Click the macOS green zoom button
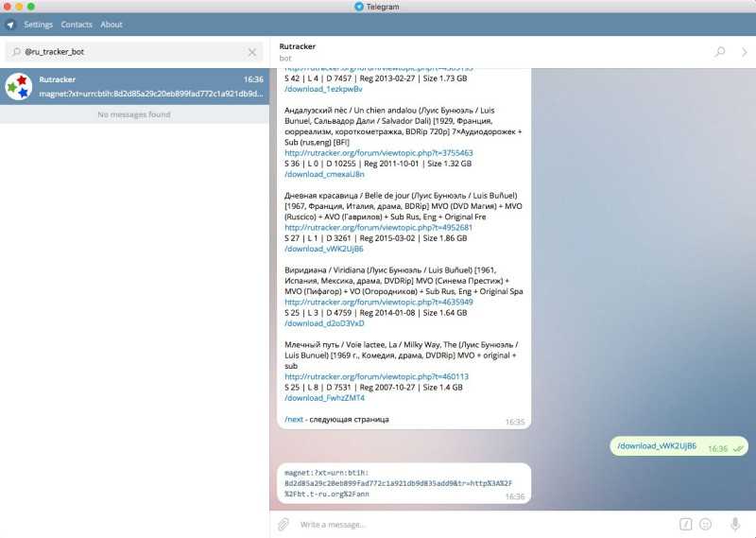The width and height of the screenshot is (756, 538). coord(31,7)
